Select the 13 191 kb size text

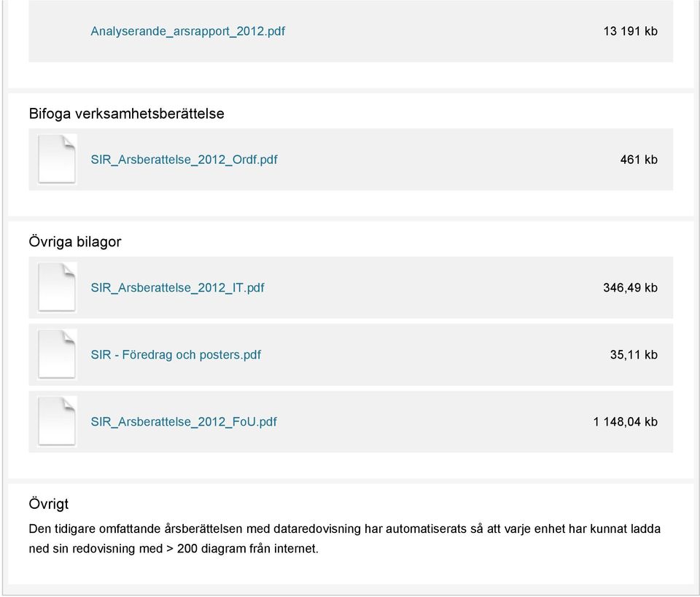[x=630, y=31]
